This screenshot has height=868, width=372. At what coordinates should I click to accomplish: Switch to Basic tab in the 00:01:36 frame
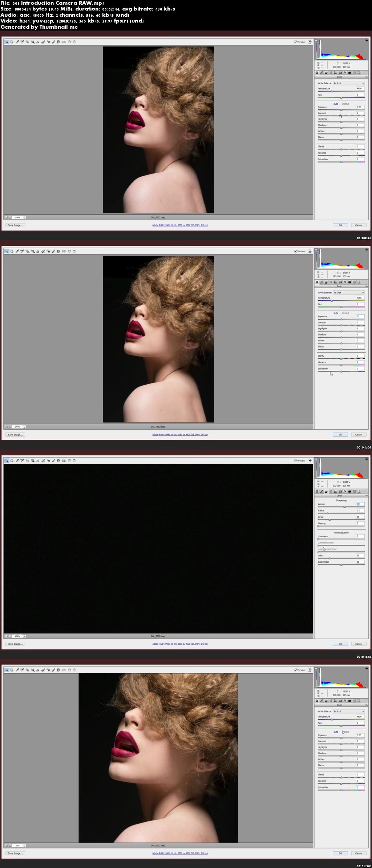pyautogui.click(x=317, y=491)
